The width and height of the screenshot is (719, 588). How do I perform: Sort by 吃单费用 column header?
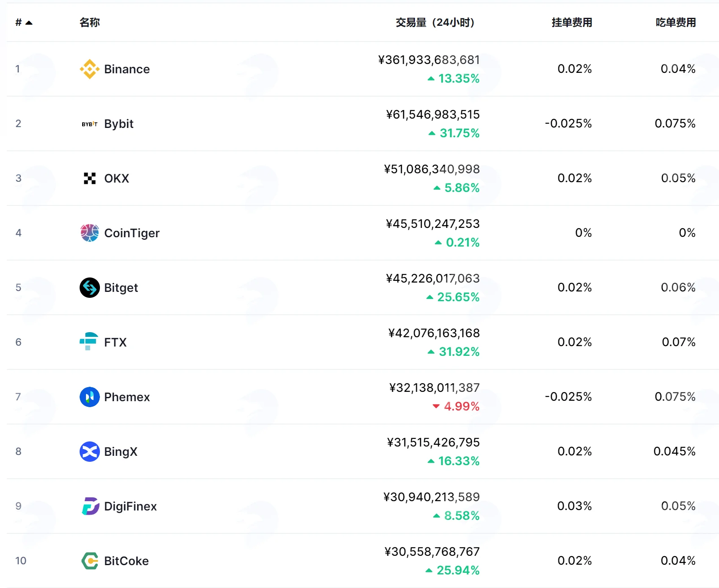point(675,22)
